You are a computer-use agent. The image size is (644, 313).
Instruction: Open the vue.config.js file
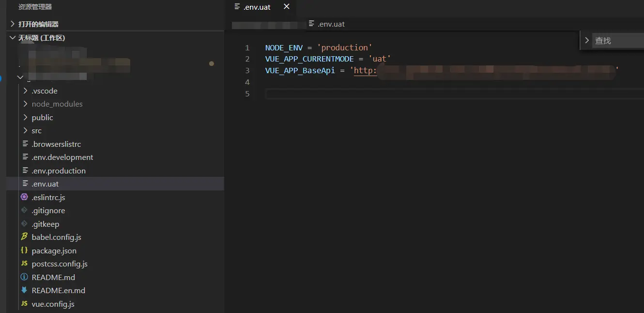(115, 304)
